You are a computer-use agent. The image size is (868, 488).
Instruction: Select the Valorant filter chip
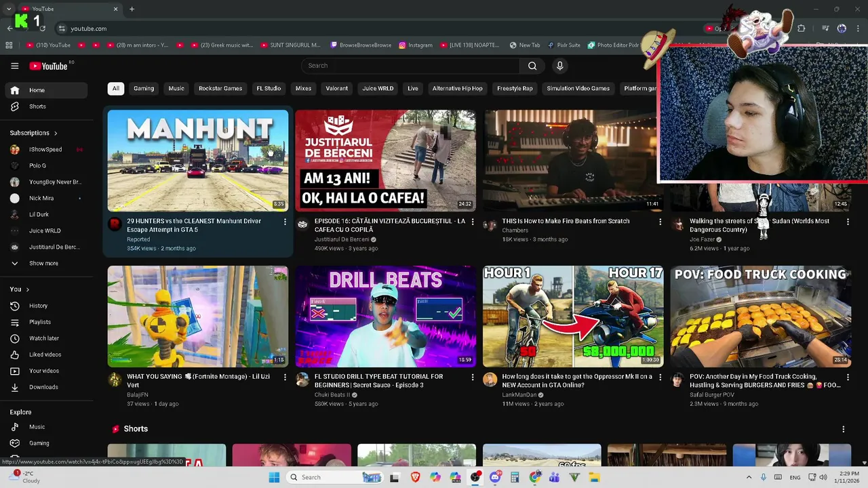pos(336,88)
